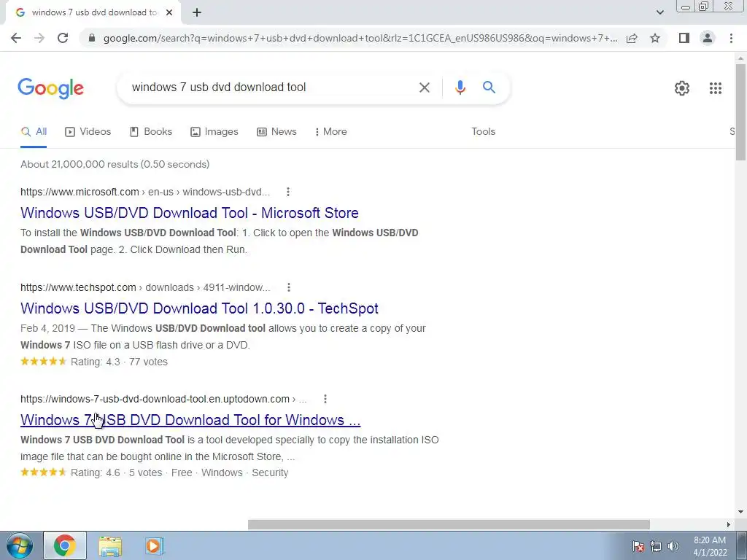Click the address bar URL

[360, 38]
